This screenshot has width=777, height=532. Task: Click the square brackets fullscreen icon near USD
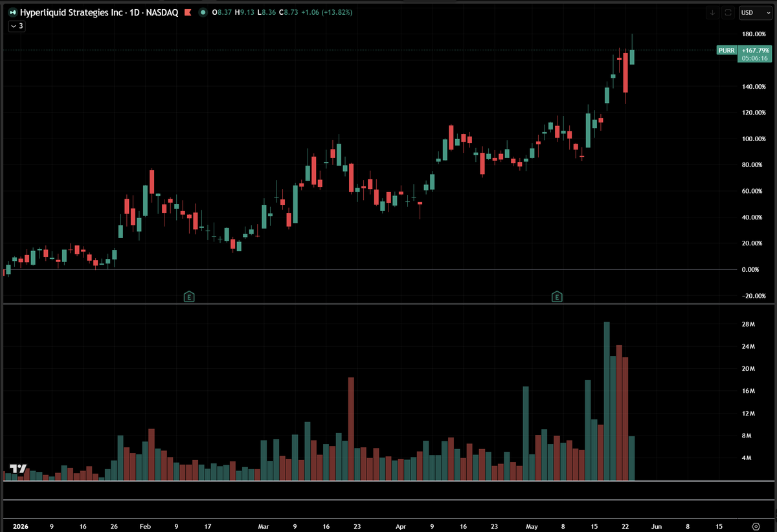coord(728,12)
